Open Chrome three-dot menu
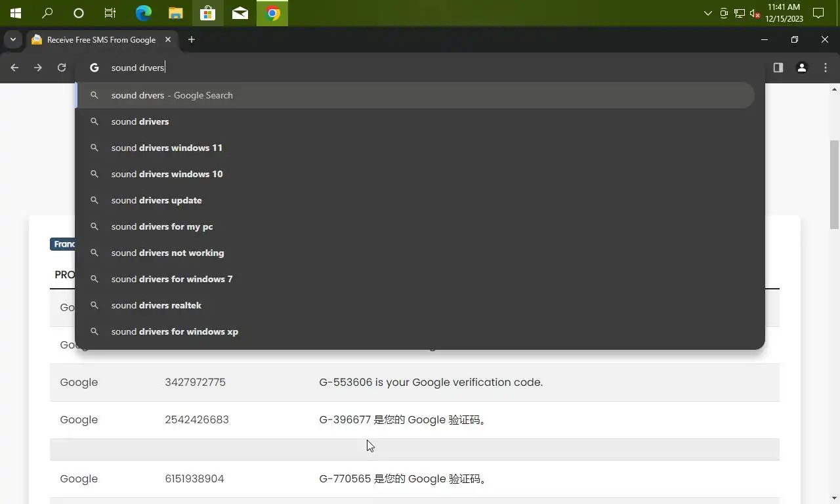The image size is (840, 504). pos(826,68)
